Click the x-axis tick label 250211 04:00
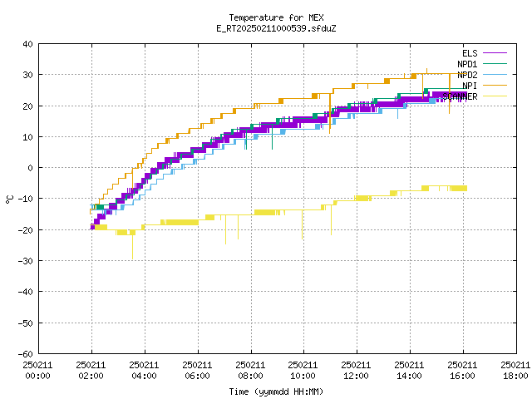 [144, 371]
